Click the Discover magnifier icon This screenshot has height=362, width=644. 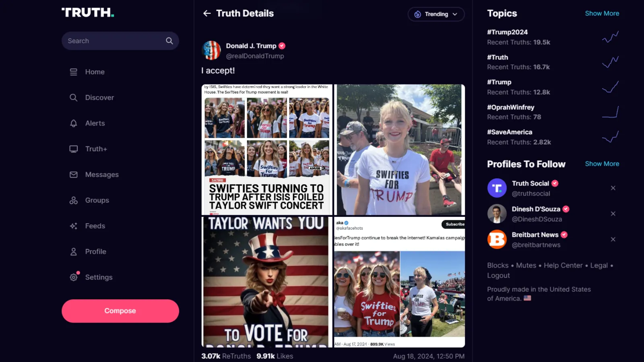[73, 98]
